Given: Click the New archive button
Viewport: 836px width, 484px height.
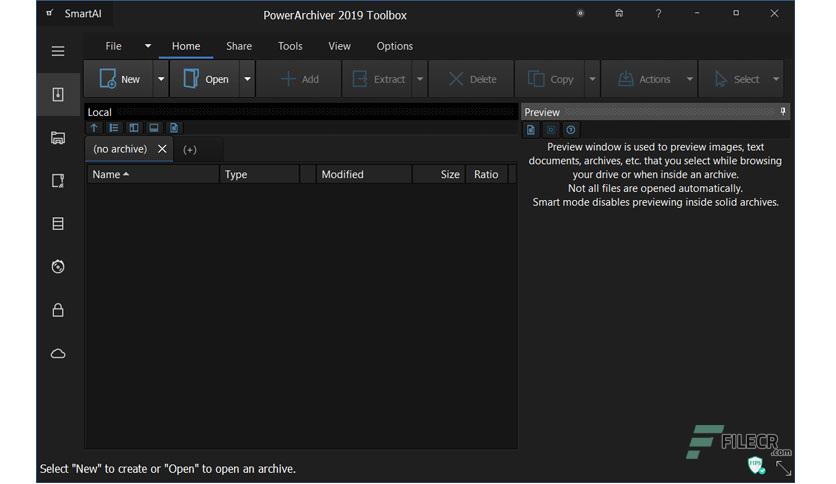Looking at the screenshot, I should click(119, 79).
